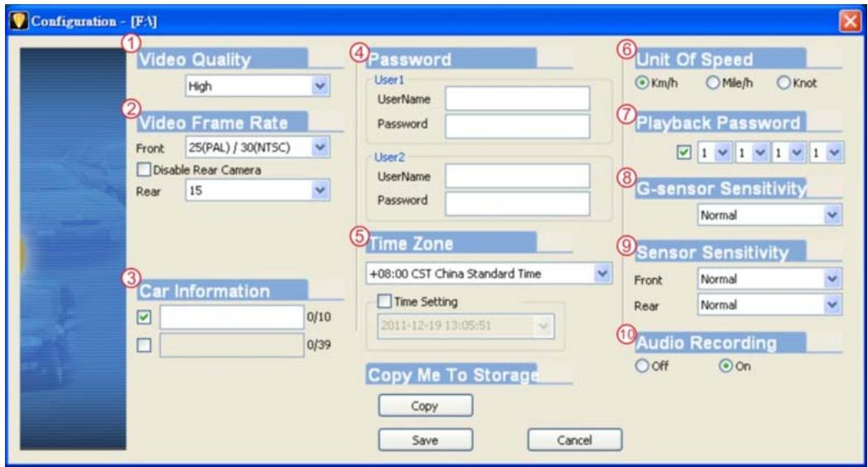Click User1 Password input field

pyautogui.click(x=518, y=126)
